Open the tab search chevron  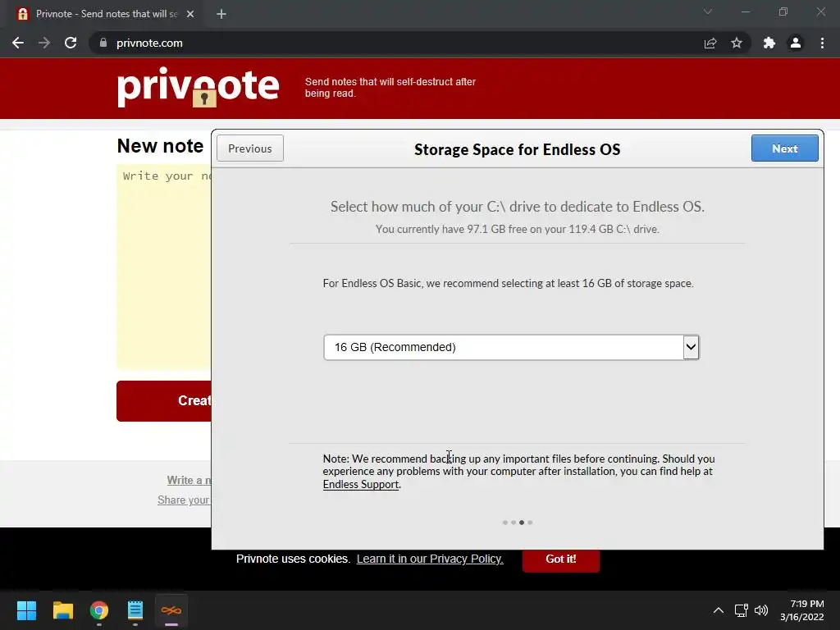tap(708, 11)
